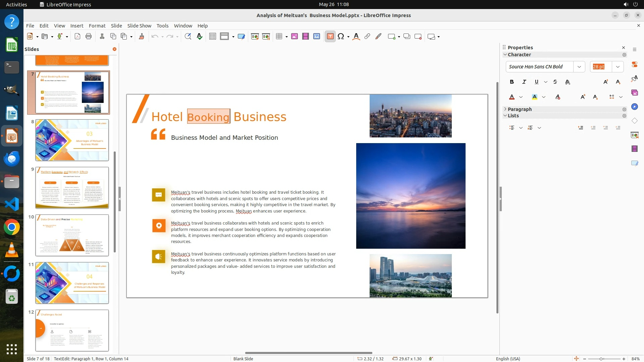Select slide 9 thumbnail in Slides panel

72,188
